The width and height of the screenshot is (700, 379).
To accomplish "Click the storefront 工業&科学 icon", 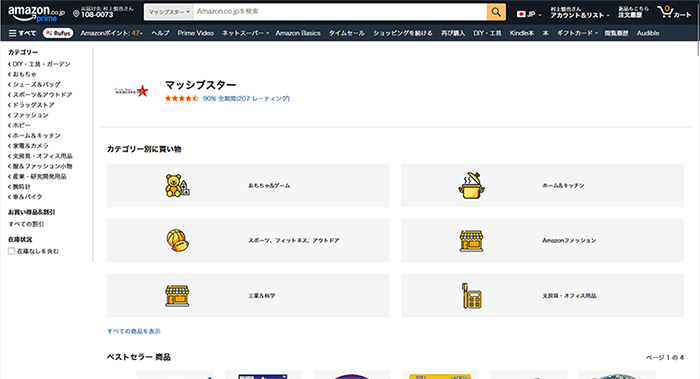I will click(x=177, y=296).
